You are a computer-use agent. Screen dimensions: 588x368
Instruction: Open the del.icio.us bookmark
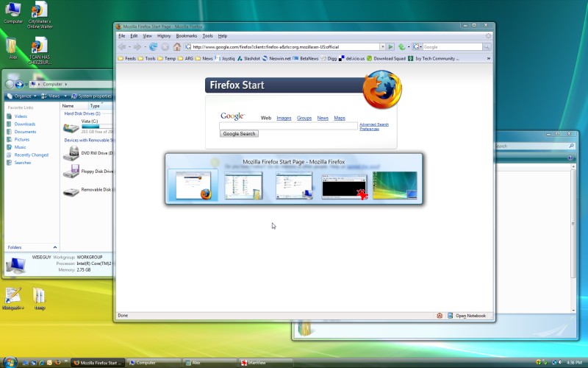point(352,59)
